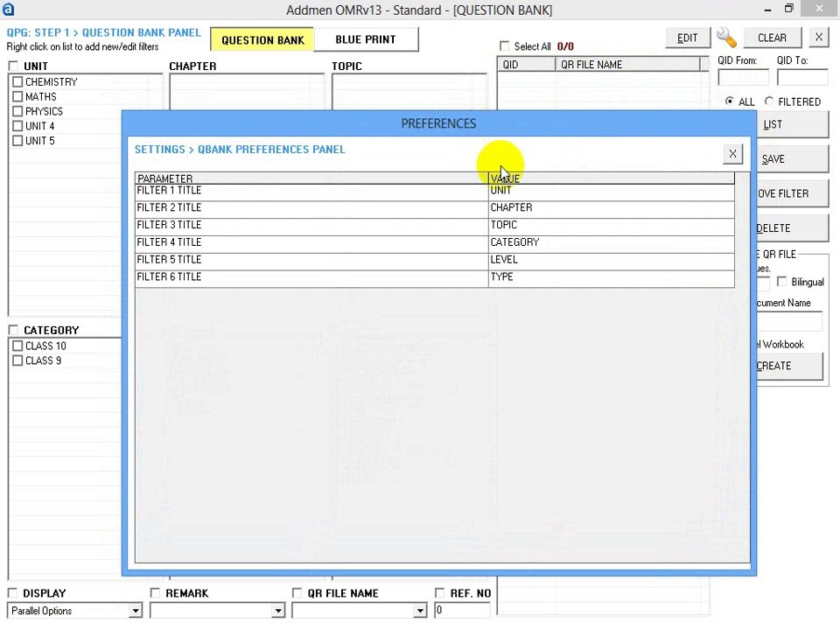Expand the REMARK dropdown list
The height and width of the screenshot is (630, 840).
pos(278,611)
